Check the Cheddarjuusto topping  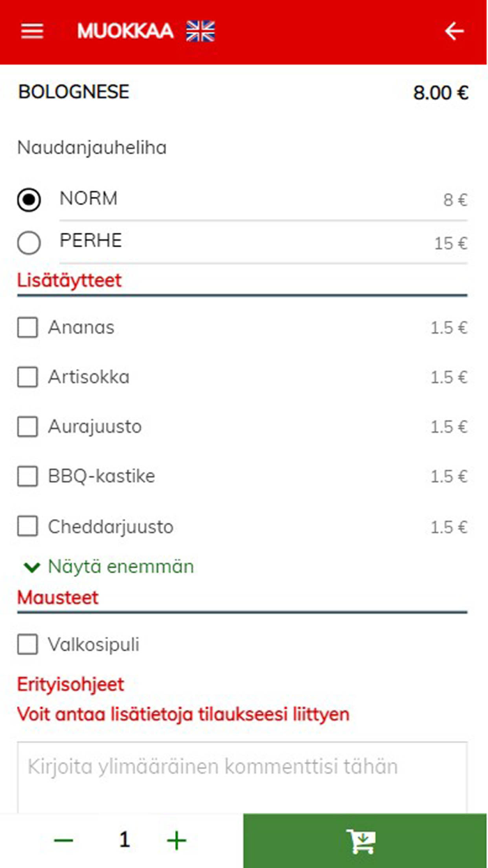[x=28, y=527]
